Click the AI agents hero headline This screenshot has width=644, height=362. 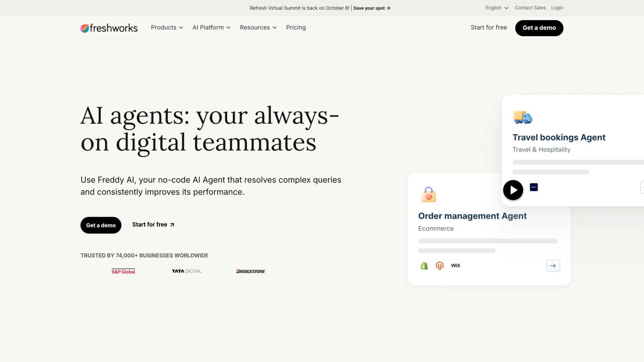(x=210, y=129)
